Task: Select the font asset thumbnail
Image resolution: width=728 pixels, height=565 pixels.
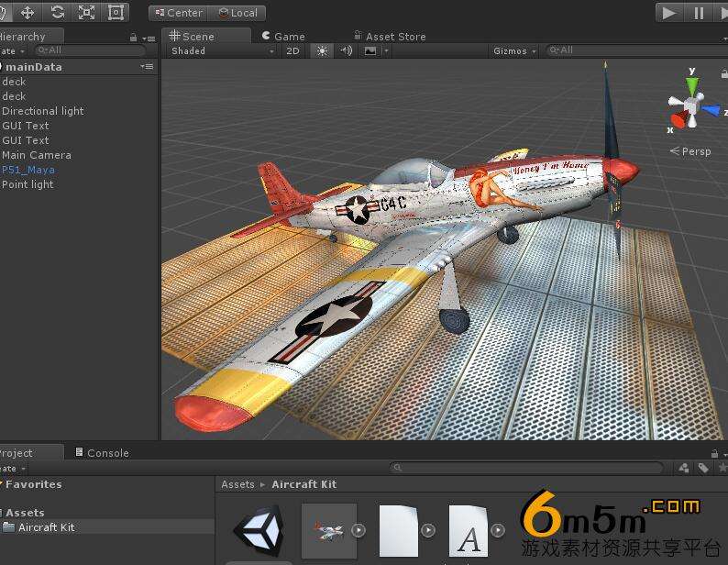Action: pyautogui.click(x=469, y=531)
